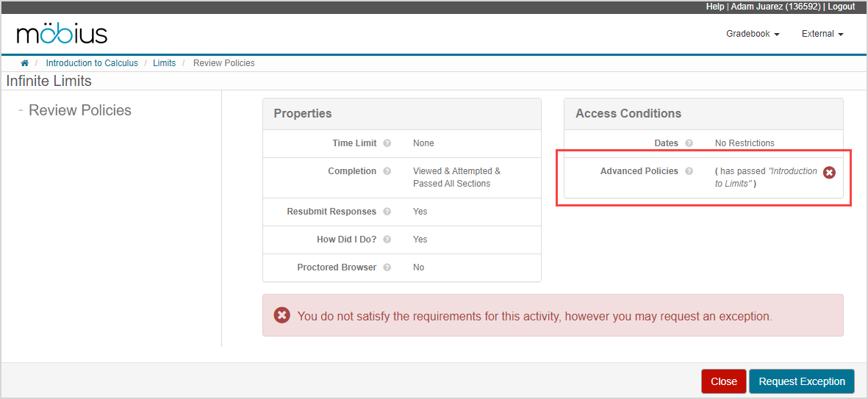The width and height of the screenshot is (868, 399).
Task: Open Introduction to Calculus breadcrumb link
Action: [x=92, y=63]
